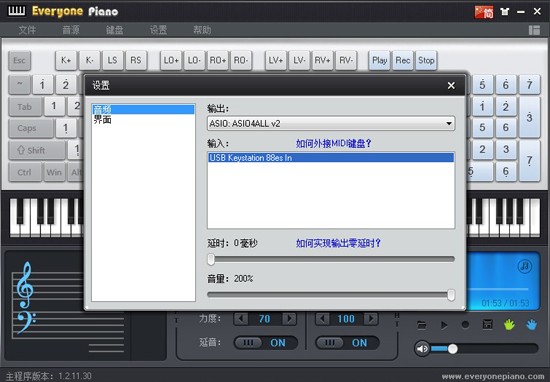Click the RV+ velocity button
Screen dimensions: 550x382
tap(322, 60)
